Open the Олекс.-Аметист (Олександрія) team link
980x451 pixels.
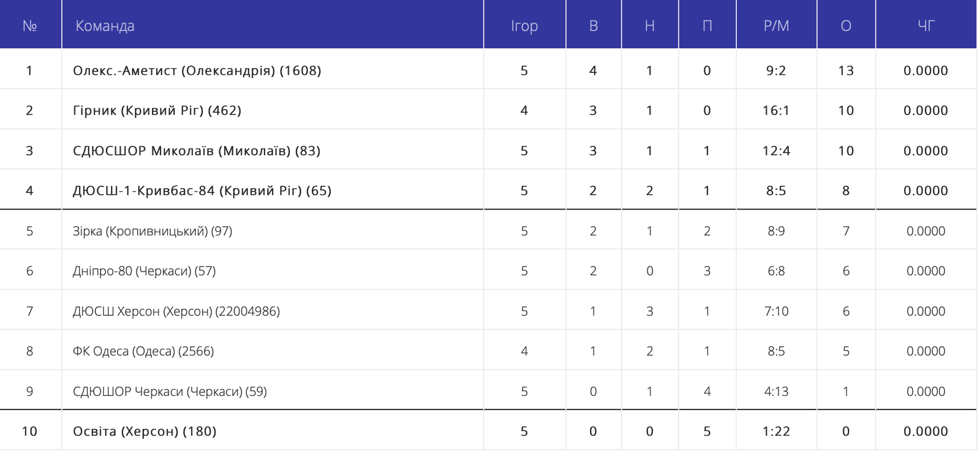[x=197, y=70]
